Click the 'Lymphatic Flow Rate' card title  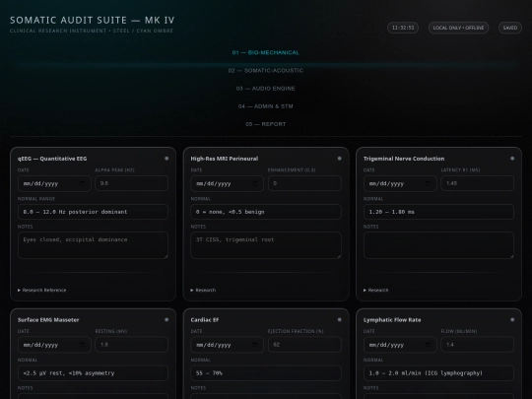pos(392,319)
